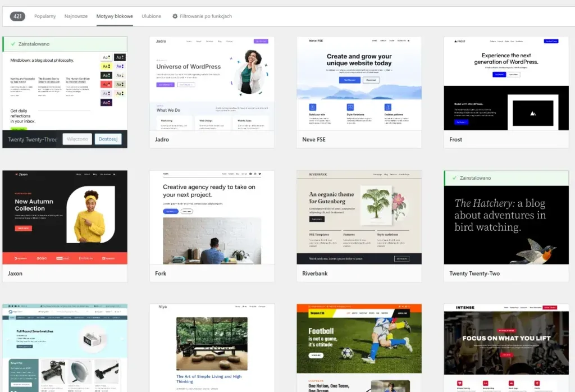This screenshot has height=392, width=575.
Task: Open the Niya theme thumbnail
Action: pyautogui.click(x=212, y=348)
